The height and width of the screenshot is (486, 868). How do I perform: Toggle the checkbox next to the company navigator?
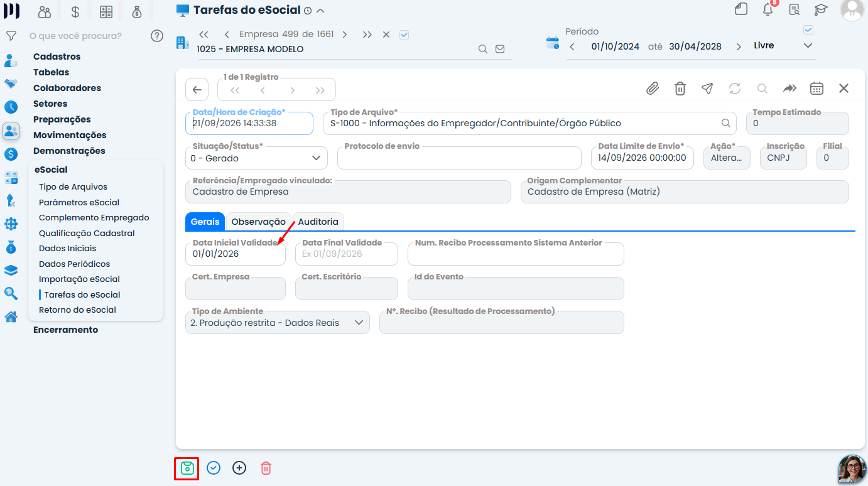[404, 35]
